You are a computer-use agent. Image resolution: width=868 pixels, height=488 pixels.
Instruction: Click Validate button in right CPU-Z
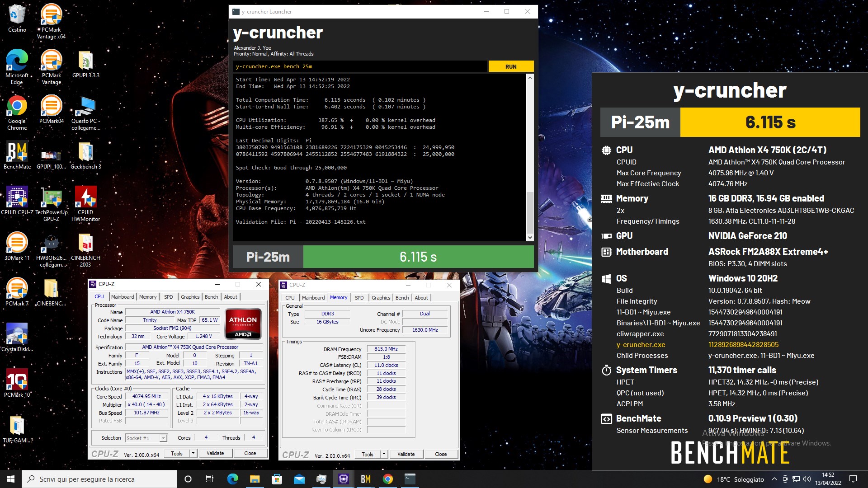(x=406, y=454)
